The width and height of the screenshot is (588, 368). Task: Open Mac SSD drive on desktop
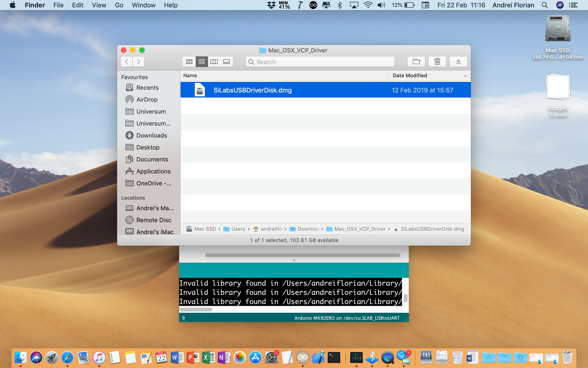[558, 29]
